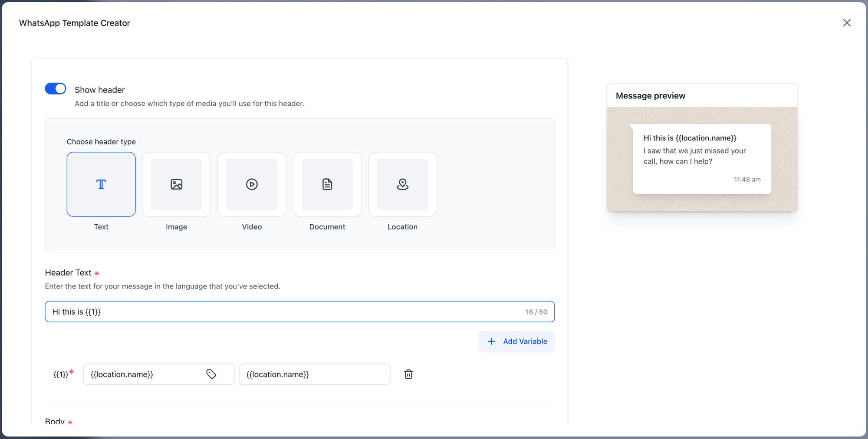This screenshot has width=868, height=439.
Task: Click the {{location.name}} sample value field
Action: pyautogui.click(x=315, y=374)
